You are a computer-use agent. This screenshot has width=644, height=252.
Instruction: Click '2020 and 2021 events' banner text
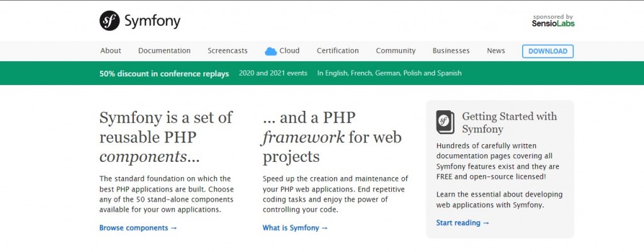coord(273,73)
